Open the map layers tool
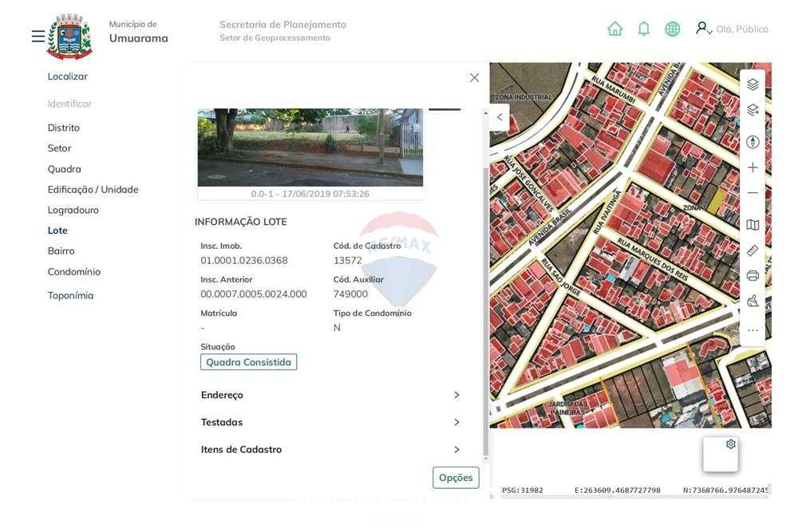The image size is (798, 532). [x=752, y=85]
